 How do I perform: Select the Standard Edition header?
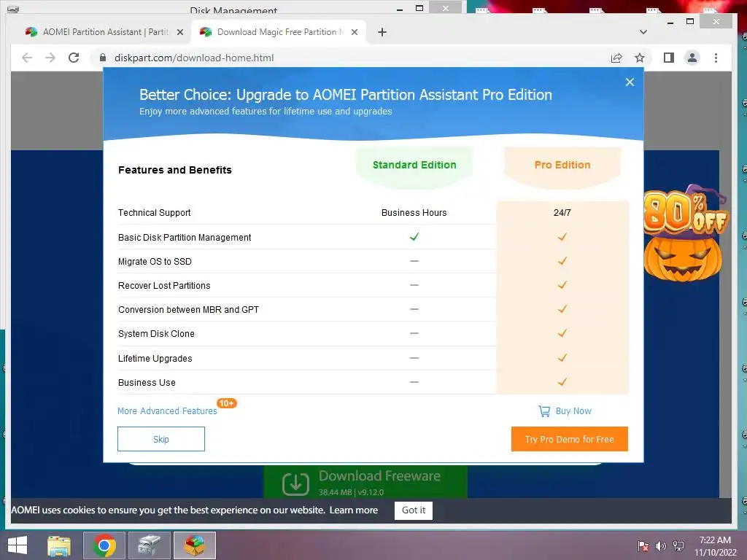[414, 165]
